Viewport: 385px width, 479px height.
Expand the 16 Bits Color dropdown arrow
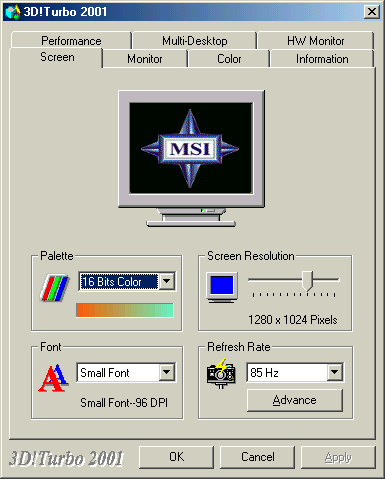tap(167, 281)
